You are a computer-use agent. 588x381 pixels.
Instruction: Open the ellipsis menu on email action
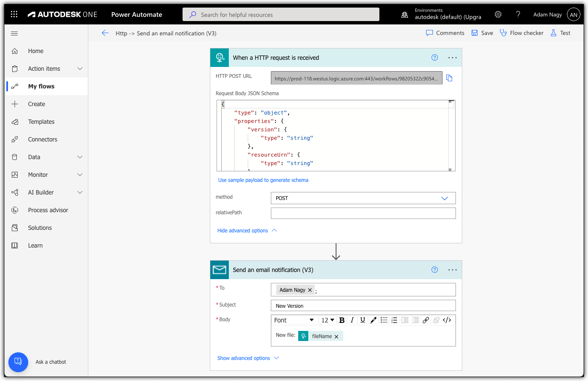pos(452,270)
